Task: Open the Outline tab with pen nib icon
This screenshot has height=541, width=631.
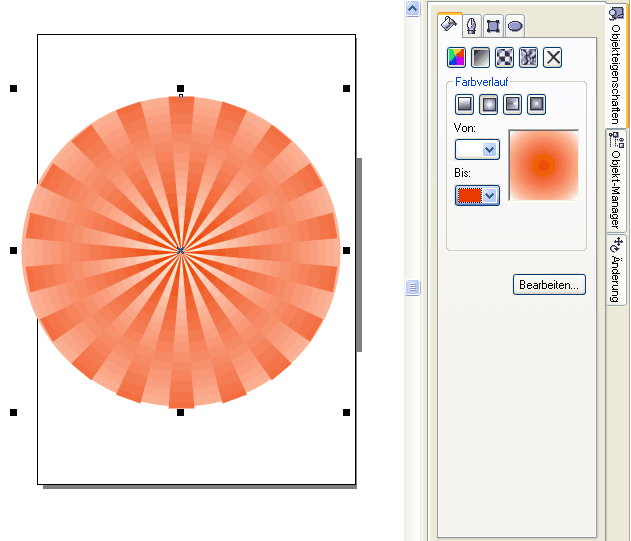Action: (x=470, y=26)
